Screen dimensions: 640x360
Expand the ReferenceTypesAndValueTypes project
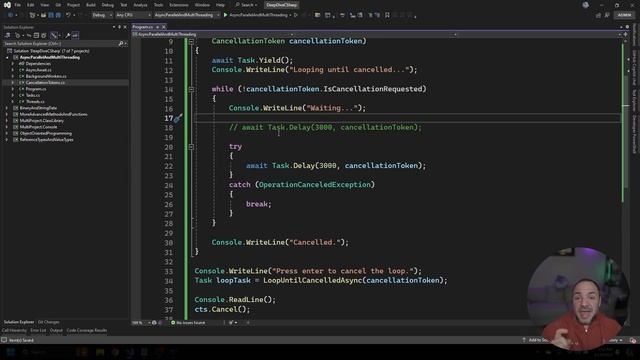(7, 140)
